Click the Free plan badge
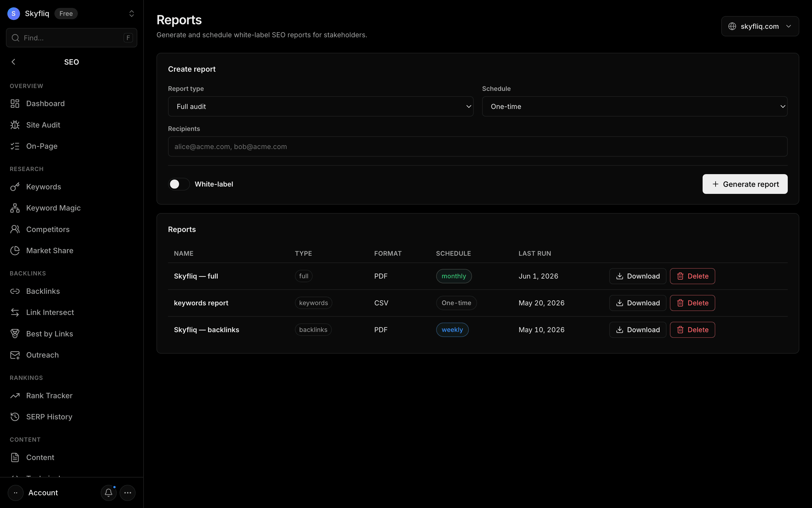812x508 pixels. click(66, 14)
